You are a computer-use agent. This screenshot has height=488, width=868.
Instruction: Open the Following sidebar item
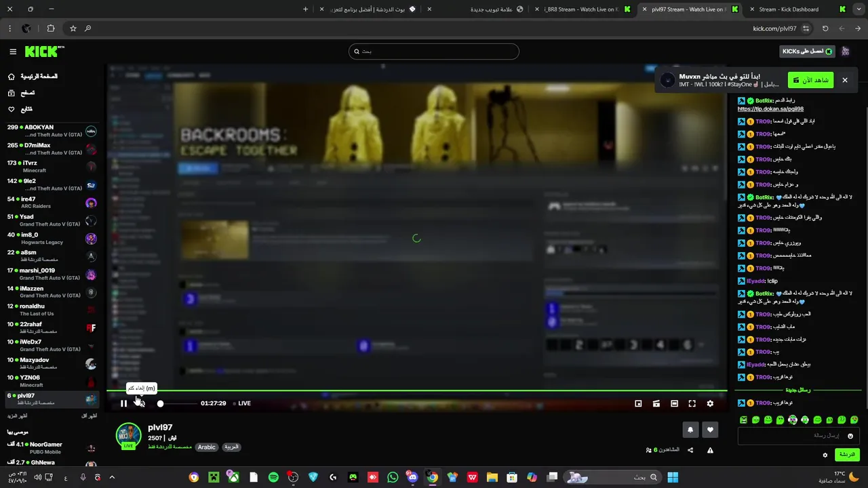pyautogui.click(x=20, y=109)
